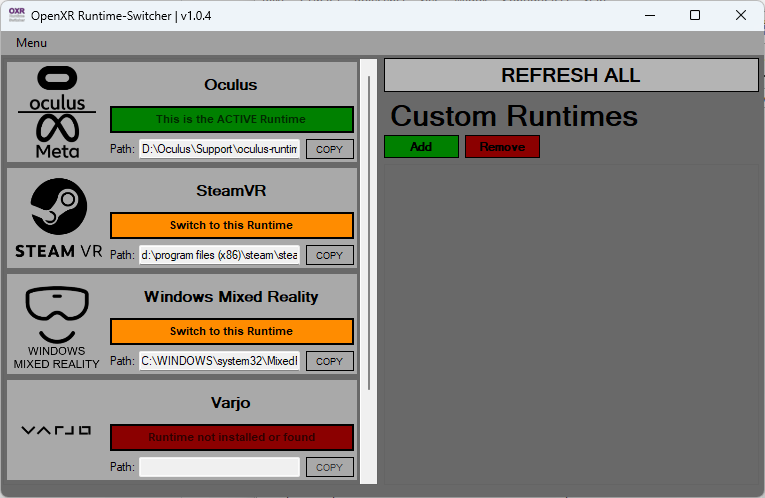This screenshot has height=498, width=765.
Task: Click Varjo 'Runtime not installed or found' button
Action: [232, 437]
